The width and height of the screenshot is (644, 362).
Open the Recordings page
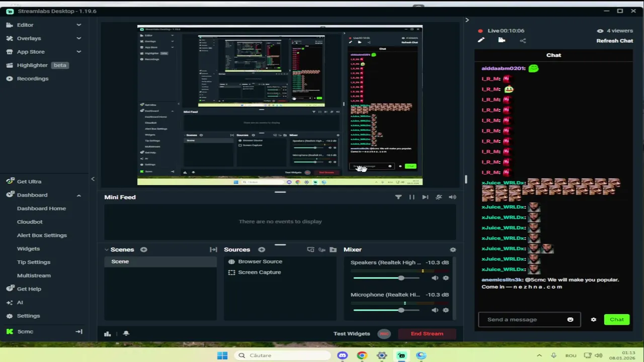(x=32, y=79)
